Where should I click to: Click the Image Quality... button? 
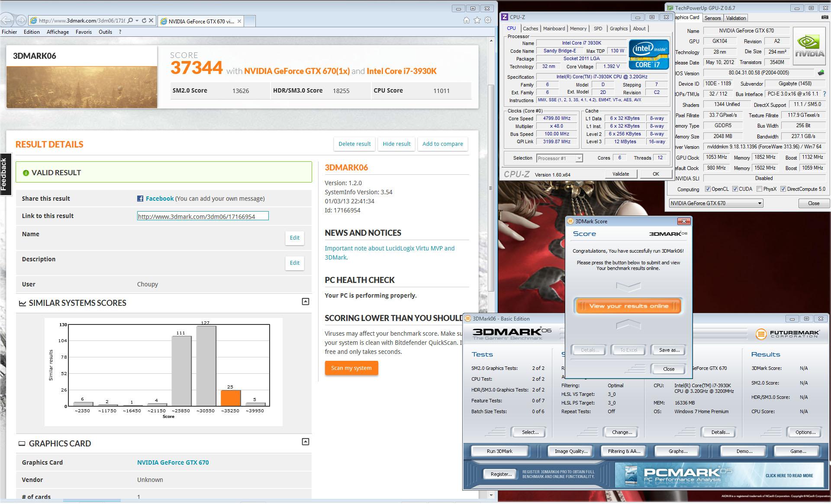point(571,451)
